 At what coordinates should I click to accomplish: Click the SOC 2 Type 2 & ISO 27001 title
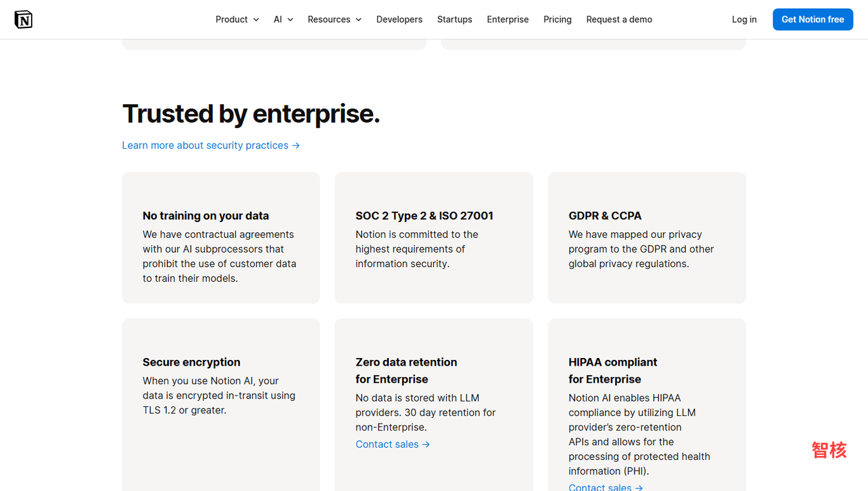coord(424,216)
